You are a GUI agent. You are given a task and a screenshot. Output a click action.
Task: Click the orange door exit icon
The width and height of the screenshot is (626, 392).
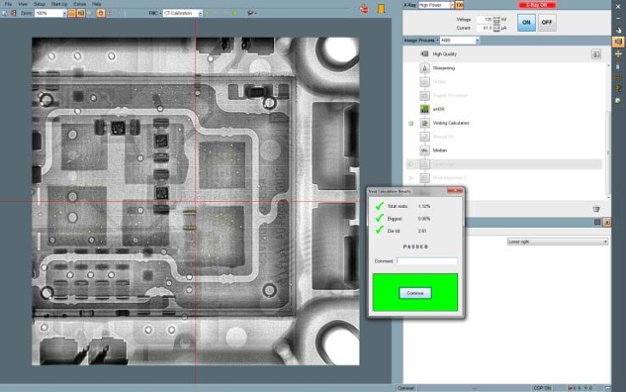coord(381,8)
